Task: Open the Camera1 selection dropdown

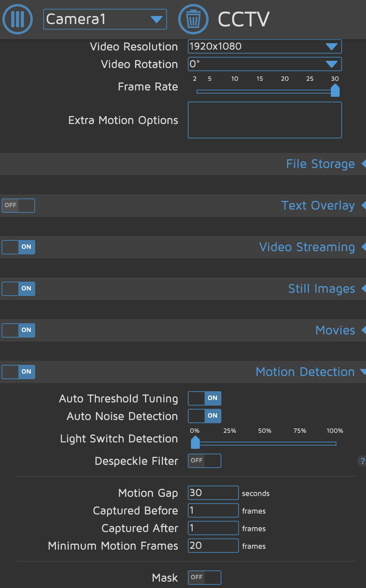Action: point(105,19)
